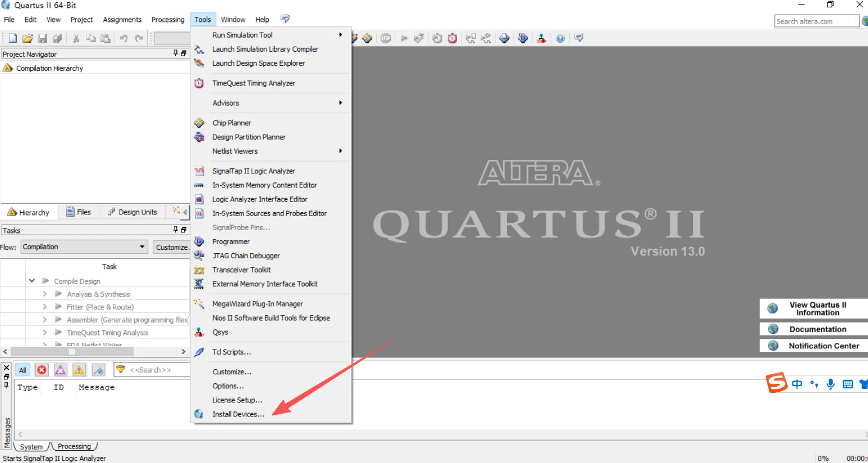Choose Install Devices from Tools menu
Screen dimensions: 868x463
(271, 414)
